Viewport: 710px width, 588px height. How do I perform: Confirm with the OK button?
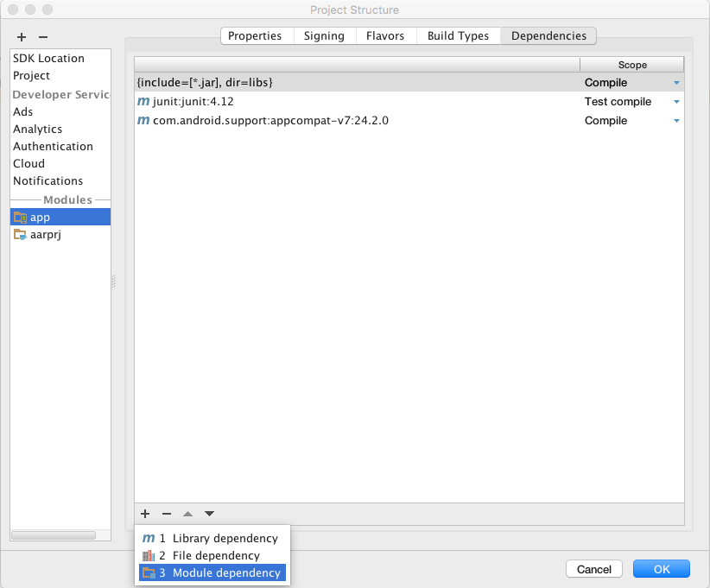(x=662, y=569)
